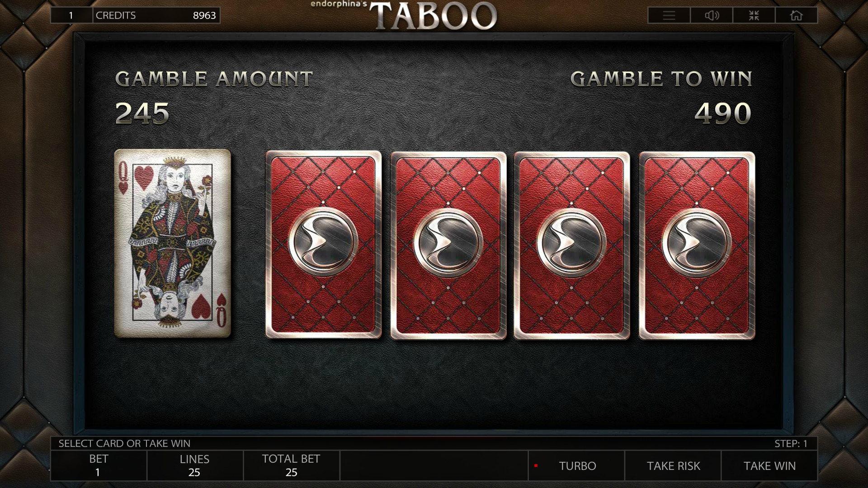
Task: Exit fullscreen using the collapse arrows icon
Action: 754,15
